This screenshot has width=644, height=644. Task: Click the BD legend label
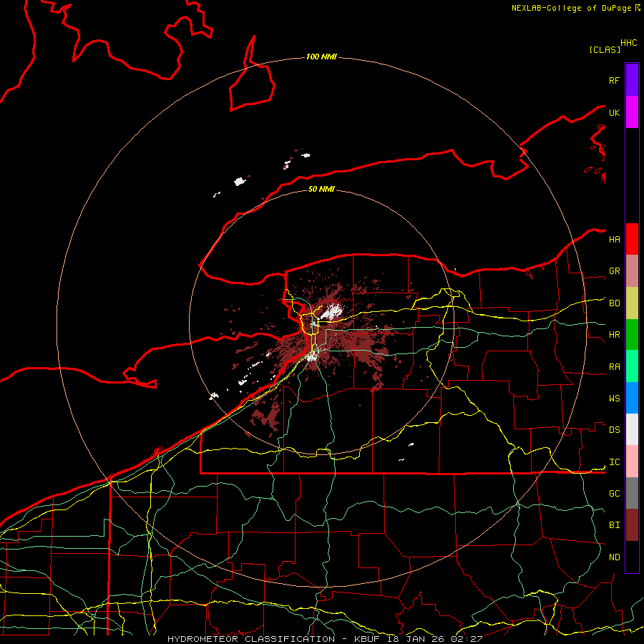click(614, 303)
